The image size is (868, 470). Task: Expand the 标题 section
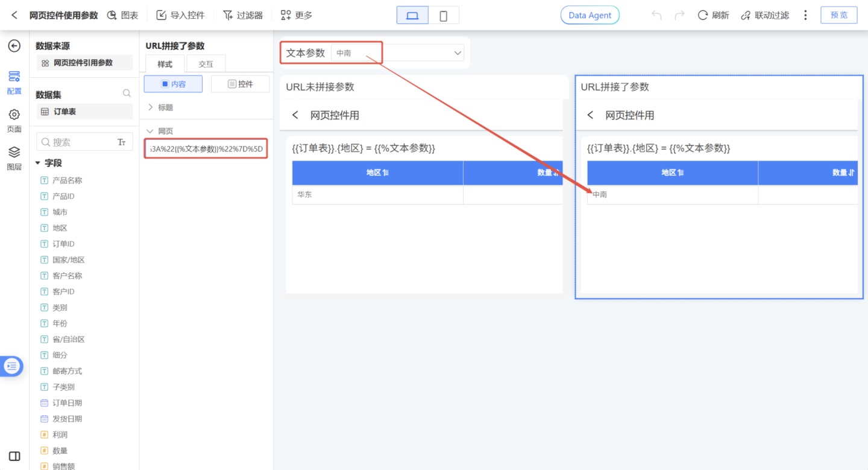click(x=151, y=107)
